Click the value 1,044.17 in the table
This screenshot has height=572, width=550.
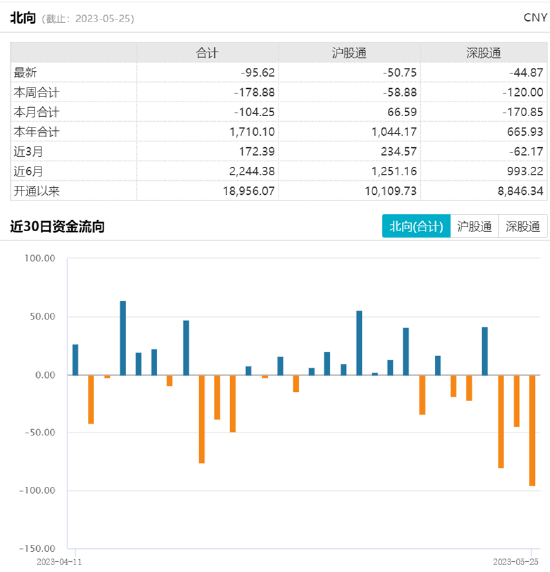394,131
